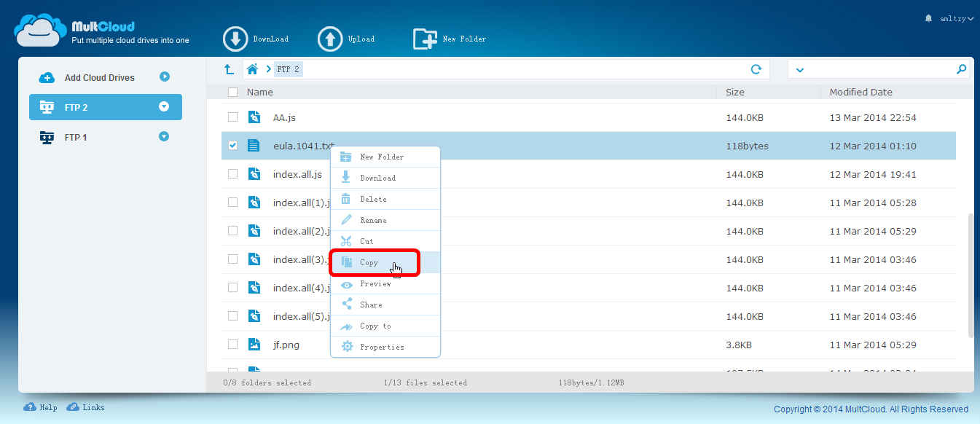This screenshot has width=980, height=424.
Task: Click the 13 Mar 2014 22:54 date
Action: click(x=873, y=117)
